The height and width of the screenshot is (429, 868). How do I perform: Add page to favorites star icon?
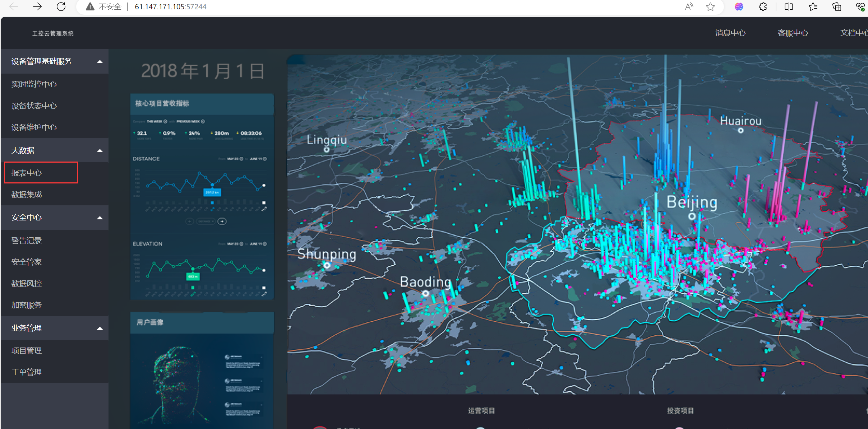(710, 6)
